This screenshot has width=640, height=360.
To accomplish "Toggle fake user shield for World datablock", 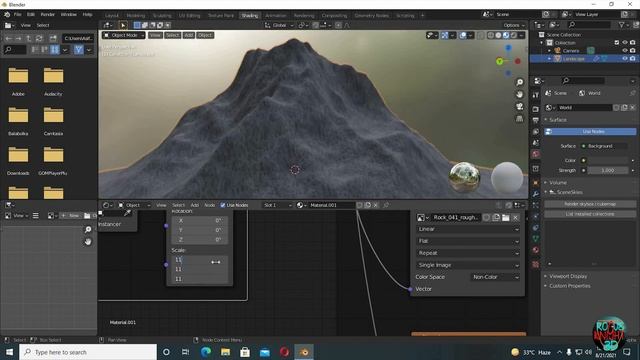I will click(616, 108).
